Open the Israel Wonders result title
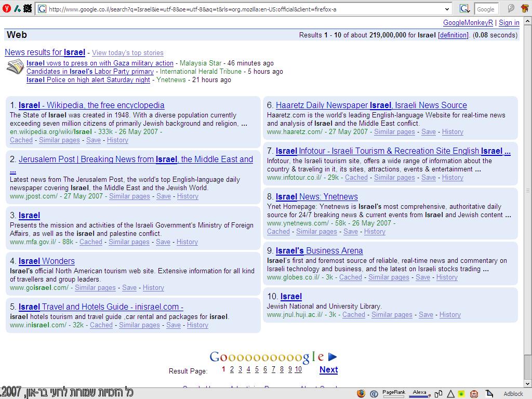Screen dimensions: 532x399 (46, 261)
